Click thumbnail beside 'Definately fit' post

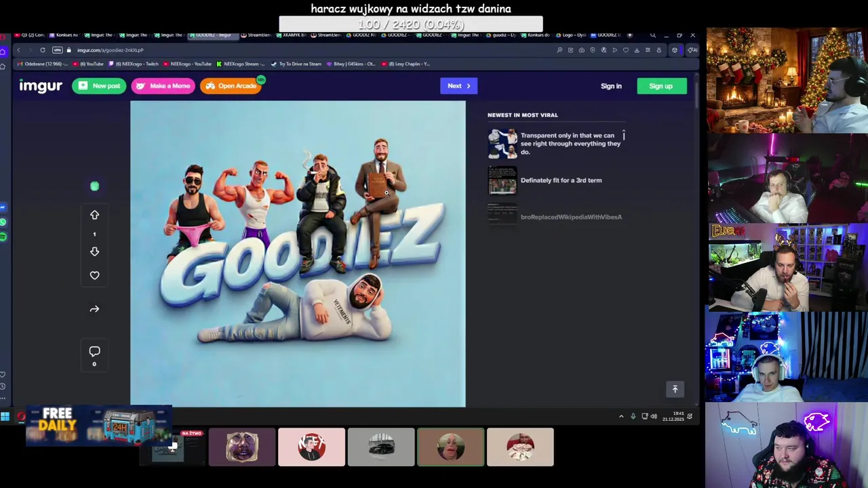(x=502, y=180)
